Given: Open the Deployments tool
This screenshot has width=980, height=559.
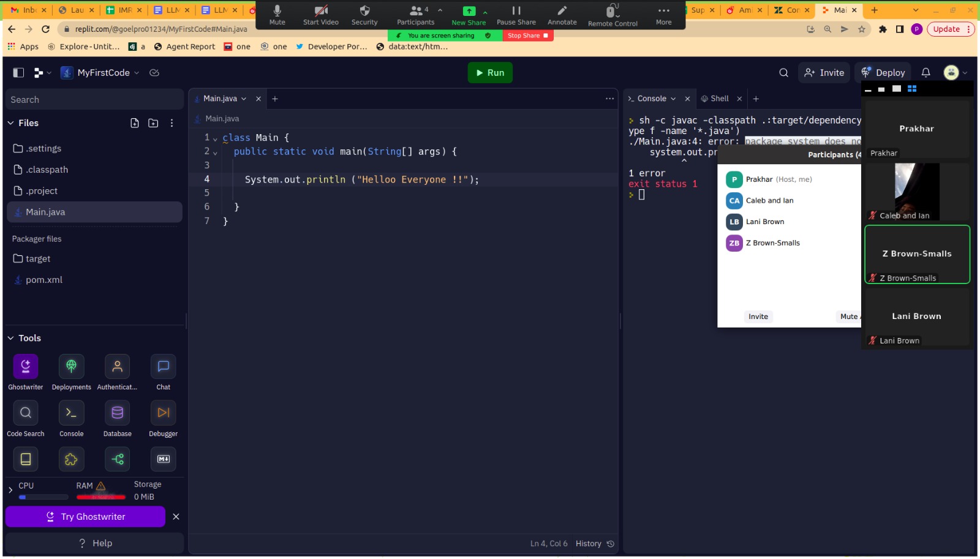Looking at the screenshot, I should 71,367.
